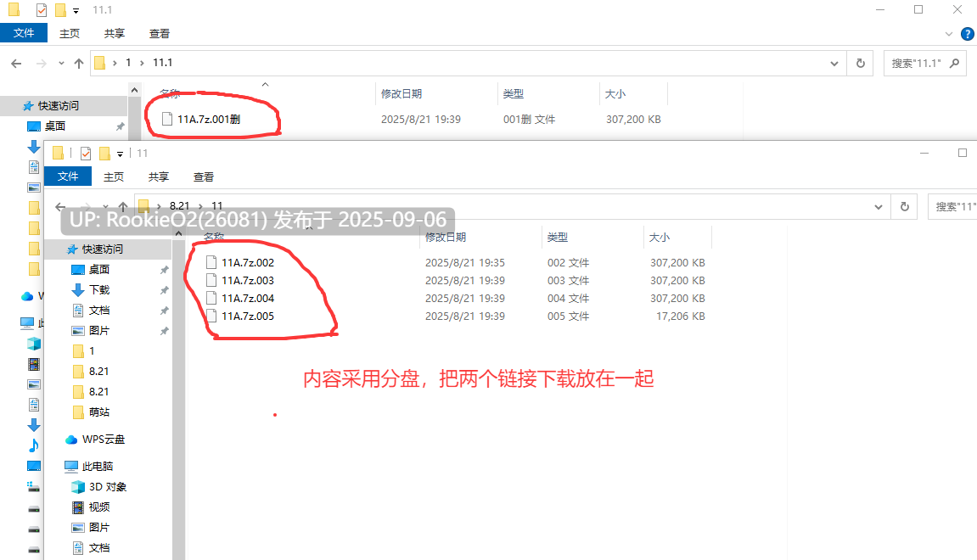The image size is (977, 560).
Task: Click the 下载 arrow icon in the 11 window sidebar
Action: [x=78, y=290]
